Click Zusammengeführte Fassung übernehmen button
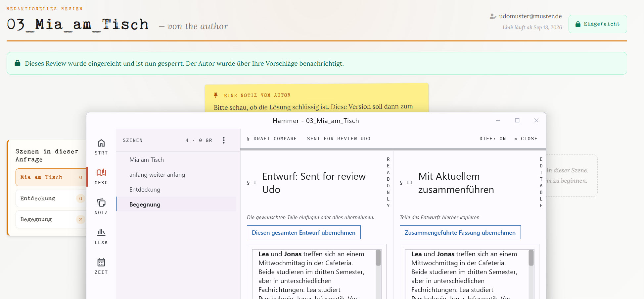 click(x=460, y=232)
